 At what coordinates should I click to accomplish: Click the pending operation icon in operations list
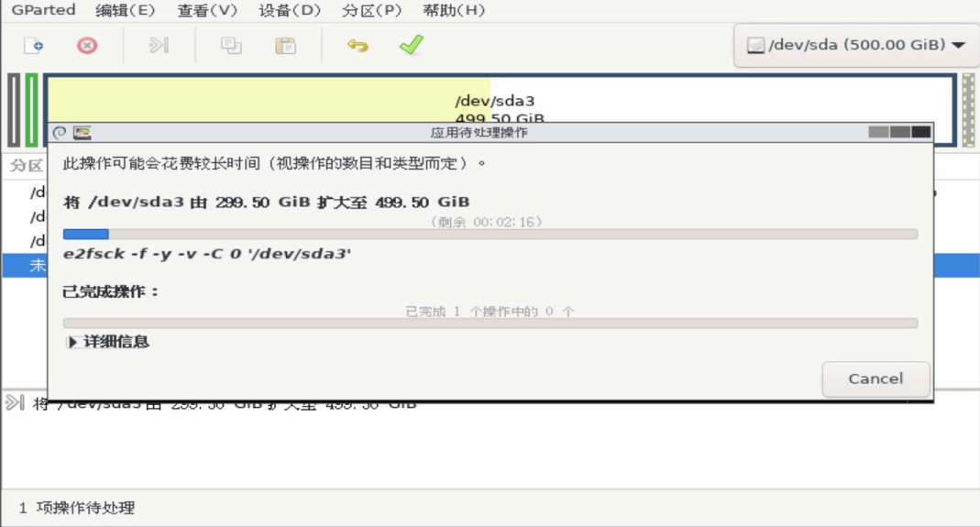click(15, 402)
